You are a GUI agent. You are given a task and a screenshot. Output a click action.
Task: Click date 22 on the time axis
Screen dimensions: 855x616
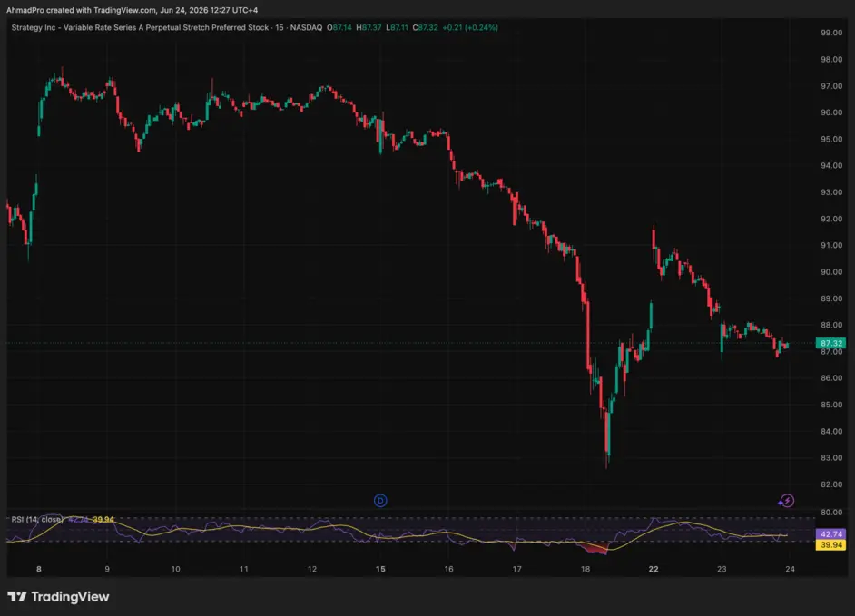point(654,569)
